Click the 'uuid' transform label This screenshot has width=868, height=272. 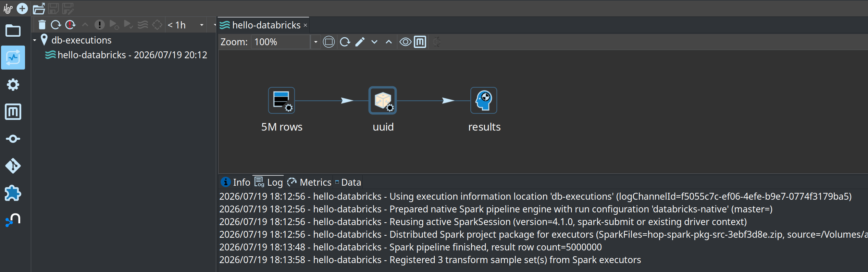(383, 127)
